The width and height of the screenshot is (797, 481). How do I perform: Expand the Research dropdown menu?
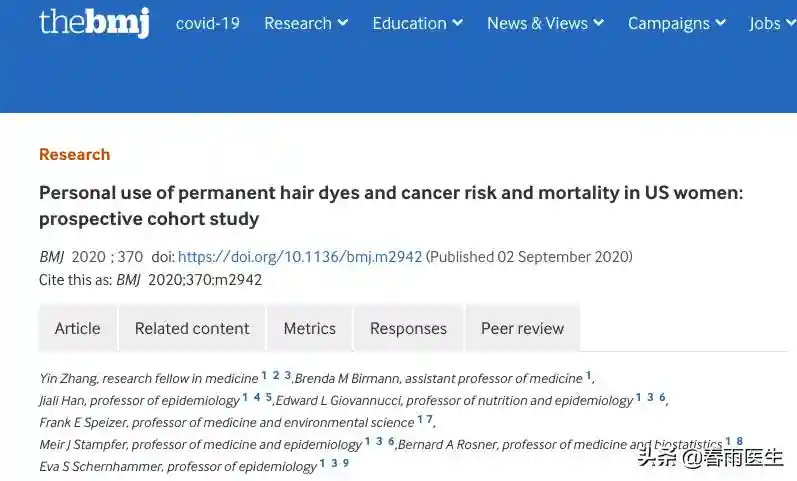pyautogui.click(x=306, y=23)
